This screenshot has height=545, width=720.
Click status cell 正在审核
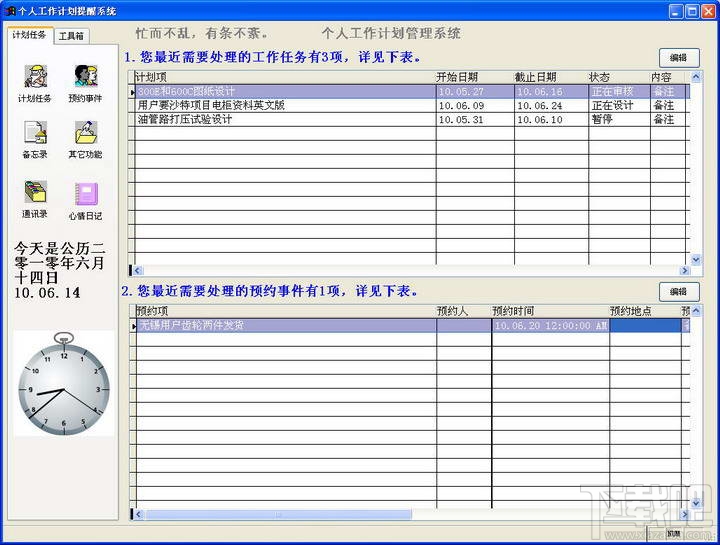click(x=619, y=91)
